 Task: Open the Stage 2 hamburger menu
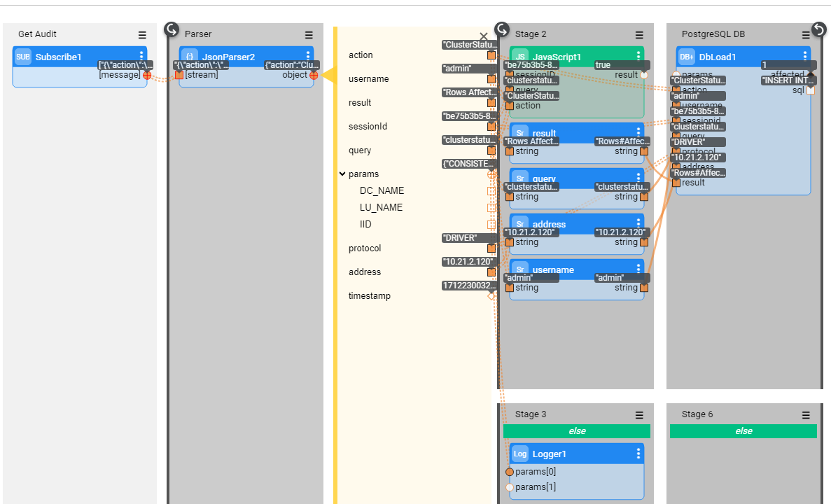(639, 34)
